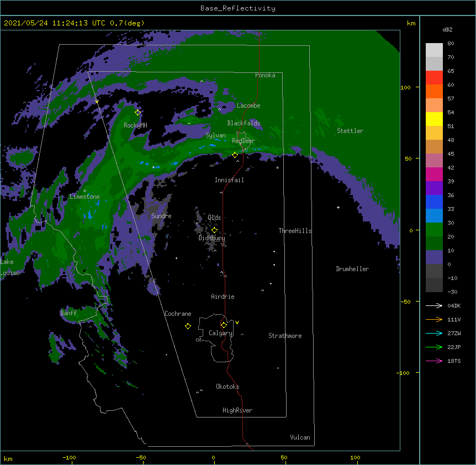
Task: Click the Limestone label
Action: (84, 197)
